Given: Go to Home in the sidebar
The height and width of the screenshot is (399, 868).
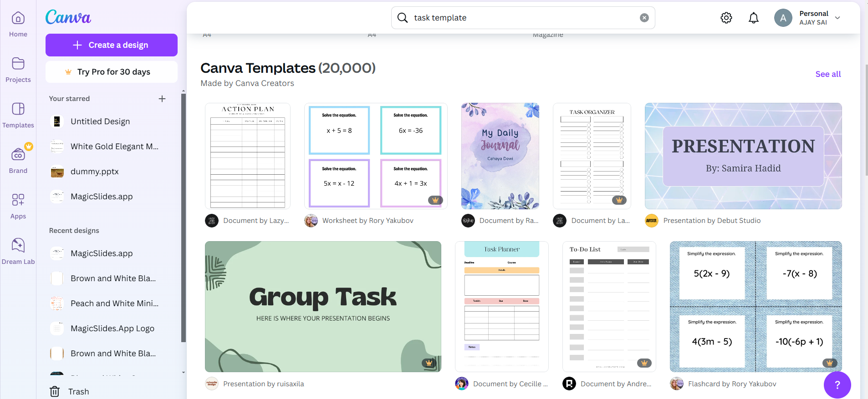Looking at the screenshot, I should 18,24.
